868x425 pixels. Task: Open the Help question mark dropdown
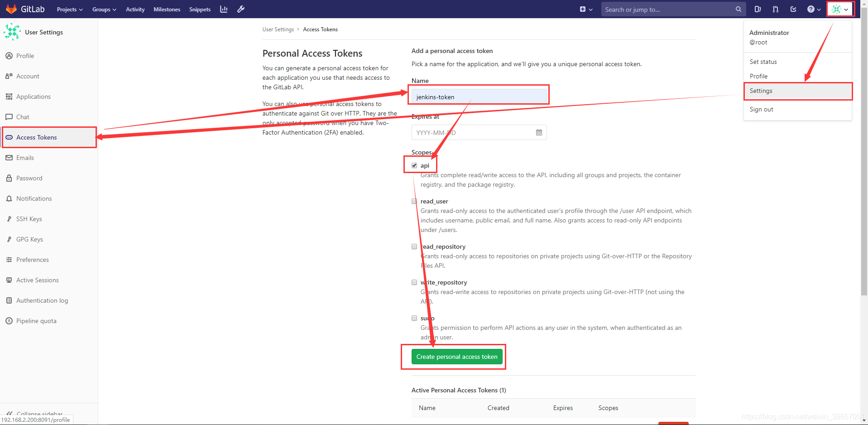click(x=814, y=9)
